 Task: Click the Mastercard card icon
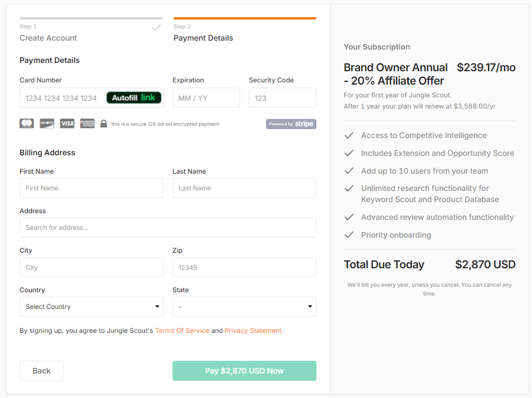[x=27, y=124]
